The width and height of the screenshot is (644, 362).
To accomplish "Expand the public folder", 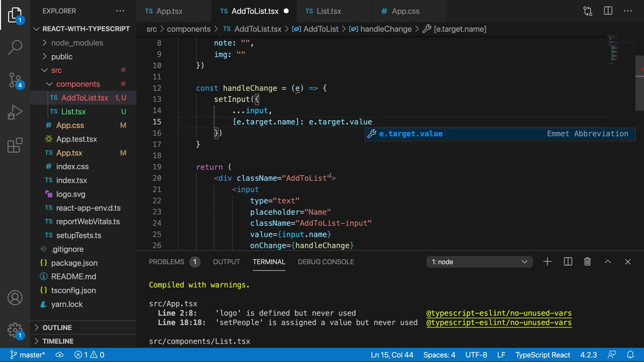I will pos(83,56).
